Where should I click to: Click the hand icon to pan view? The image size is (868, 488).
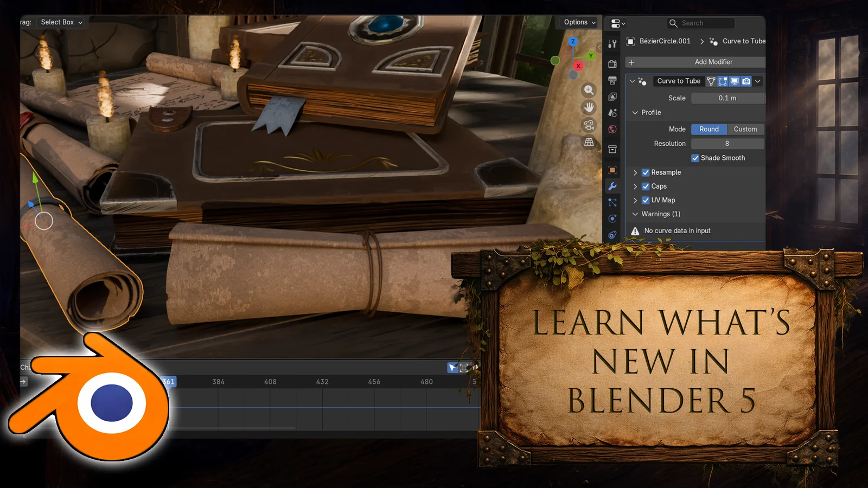coord(589,107)
